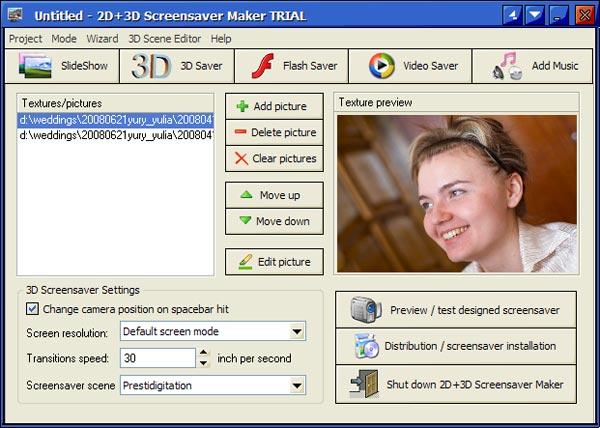Switch to SlideShow mode
600x428 pixels.
[62, 66]
